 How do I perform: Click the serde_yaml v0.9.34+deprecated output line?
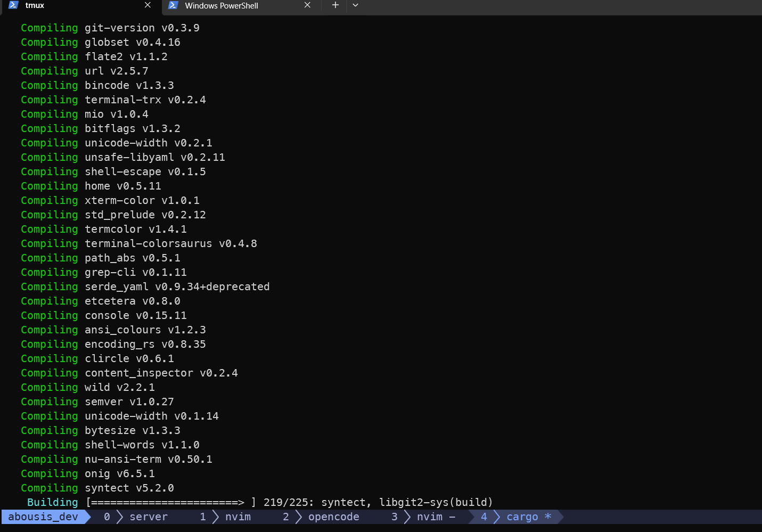pyautogui.click(x=177, y=287)
